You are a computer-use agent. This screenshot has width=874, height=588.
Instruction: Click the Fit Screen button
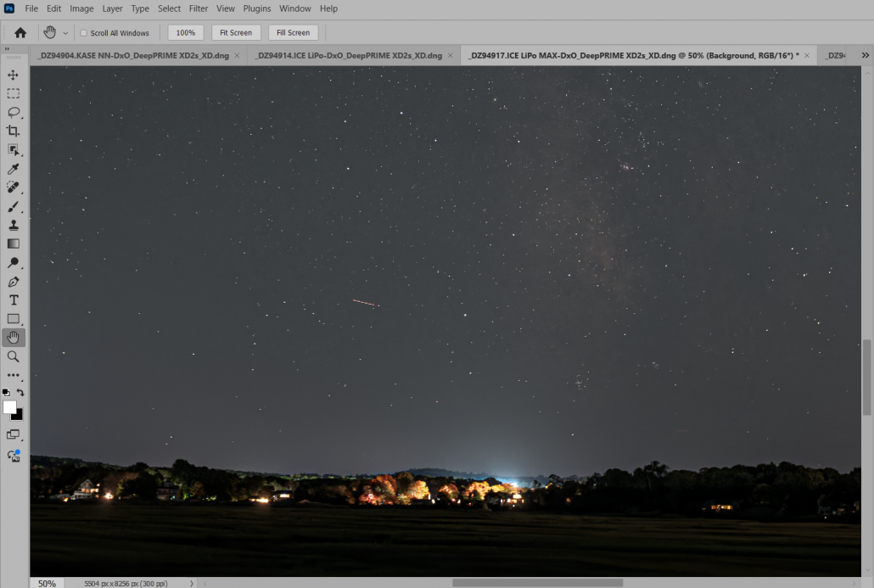236,33
